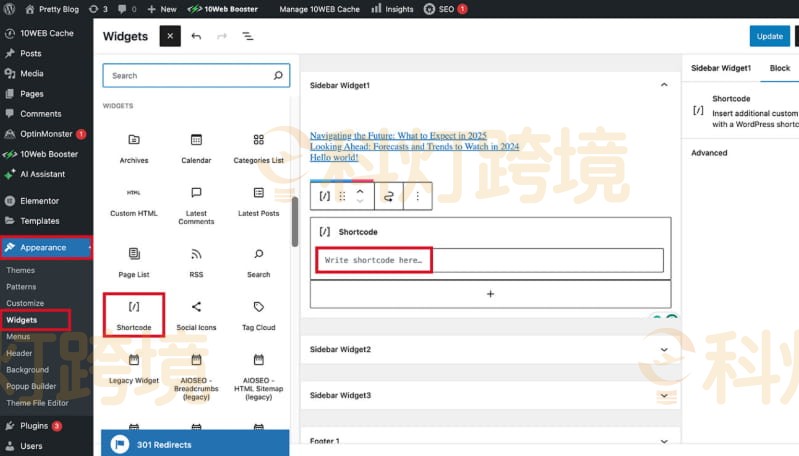Add the RSS widget
Image resolution: width=799 pixels, height=456 pixels.
[196, 260]
